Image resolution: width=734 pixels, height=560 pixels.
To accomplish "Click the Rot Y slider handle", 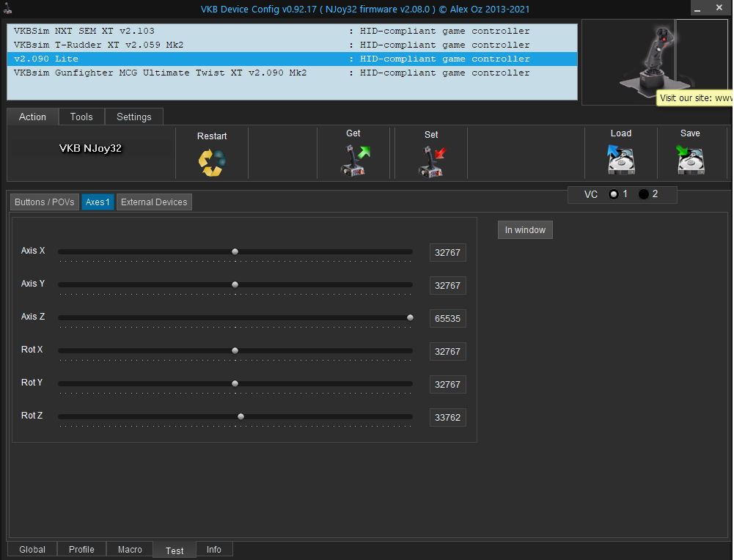I will click(x=235, y=383).
